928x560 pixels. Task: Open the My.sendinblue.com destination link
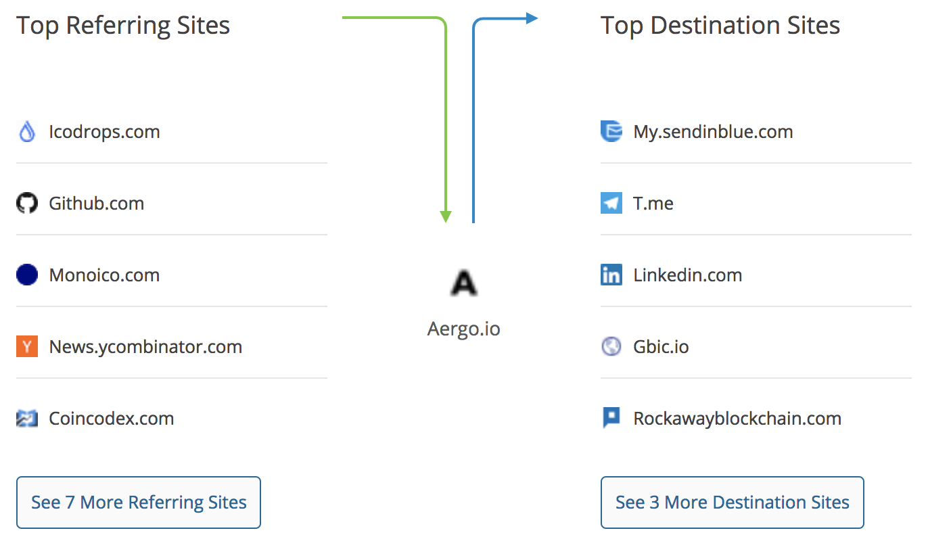pos(713,132)
